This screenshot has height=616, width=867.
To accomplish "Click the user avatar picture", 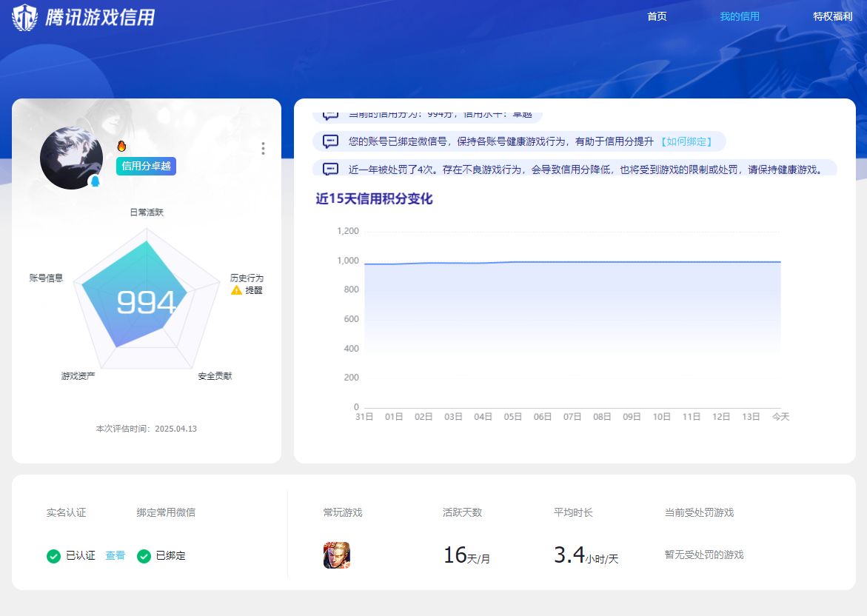I will 71,158.
